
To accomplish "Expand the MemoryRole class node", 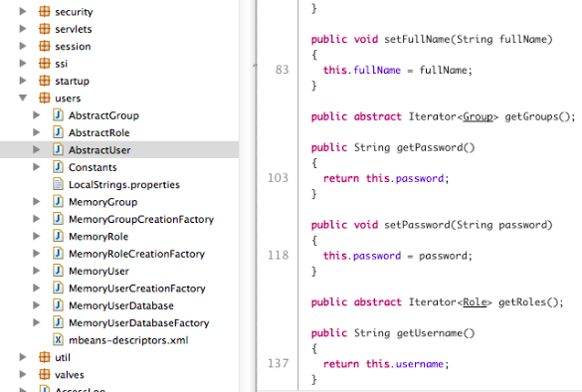I will (x=37, y=236).
